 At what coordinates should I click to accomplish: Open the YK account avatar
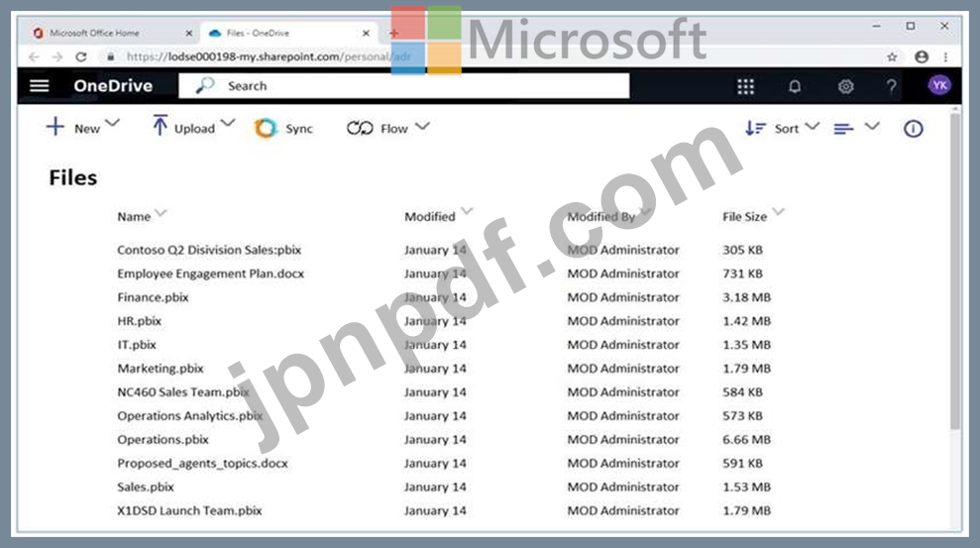pos(939,85)
